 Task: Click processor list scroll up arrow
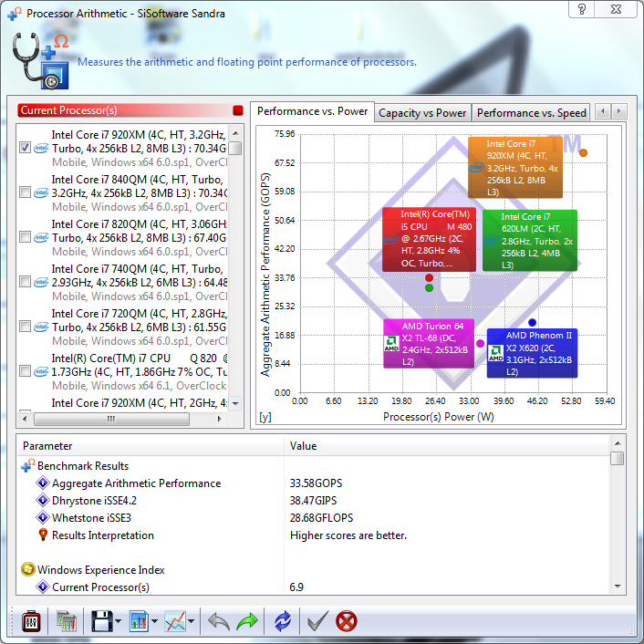coord(235,133)
